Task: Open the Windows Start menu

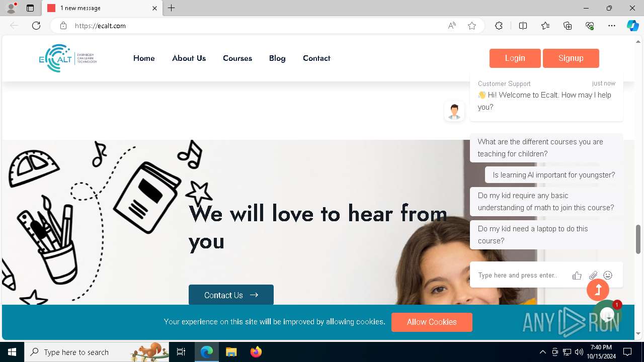Action: (x=12, y=352)
